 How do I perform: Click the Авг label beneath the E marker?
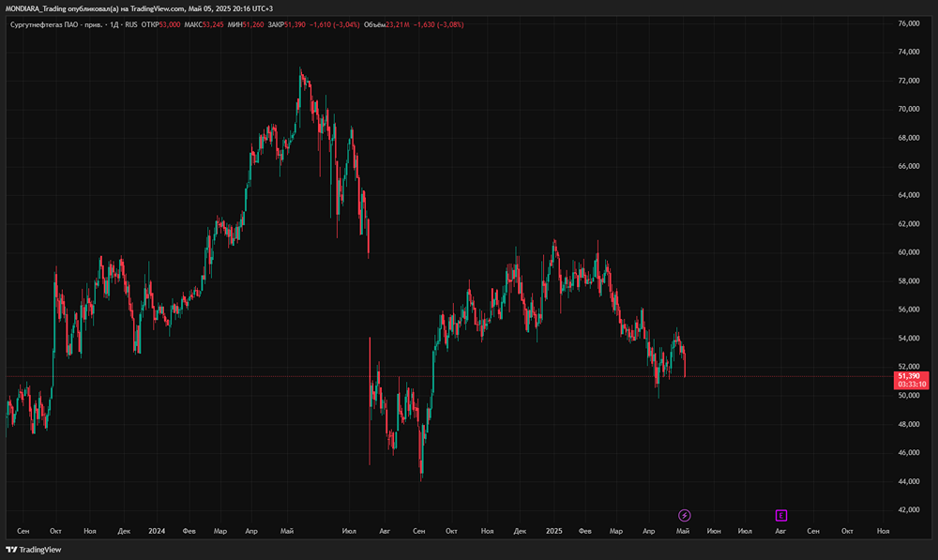[x=780, y=531]
